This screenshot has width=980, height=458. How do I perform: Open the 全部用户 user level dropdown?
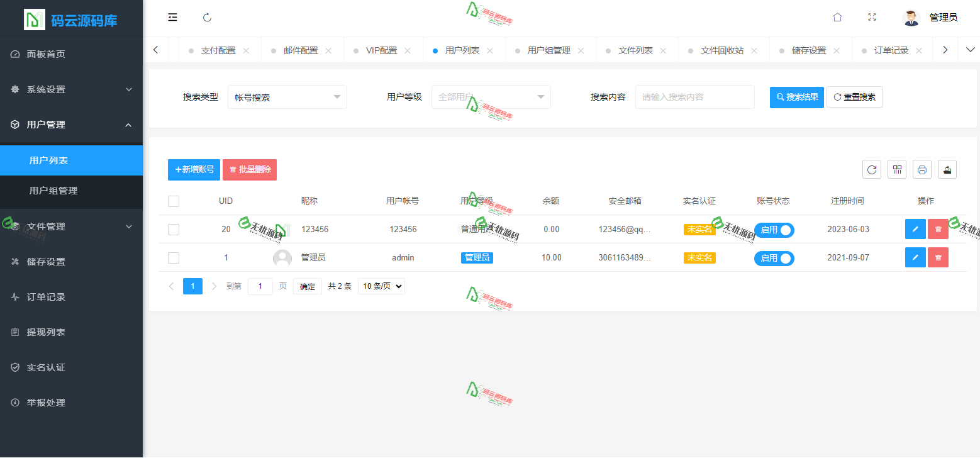coord(491,96)
